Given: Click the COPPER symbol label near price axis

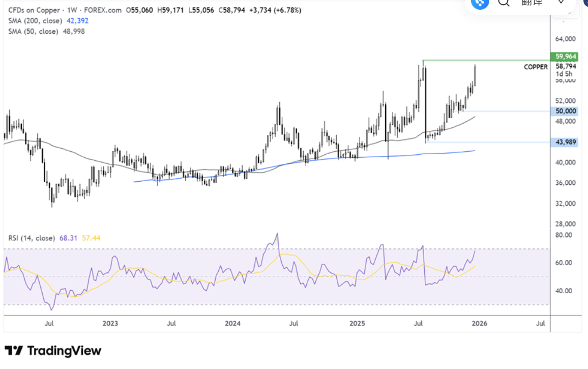Looking at the screenshot, I should click(536, 67).
